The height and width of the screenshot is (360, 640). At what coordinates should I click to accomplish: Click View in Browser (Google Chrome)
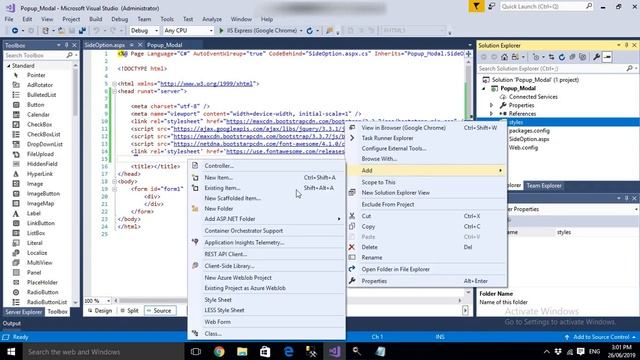point(427,128)
